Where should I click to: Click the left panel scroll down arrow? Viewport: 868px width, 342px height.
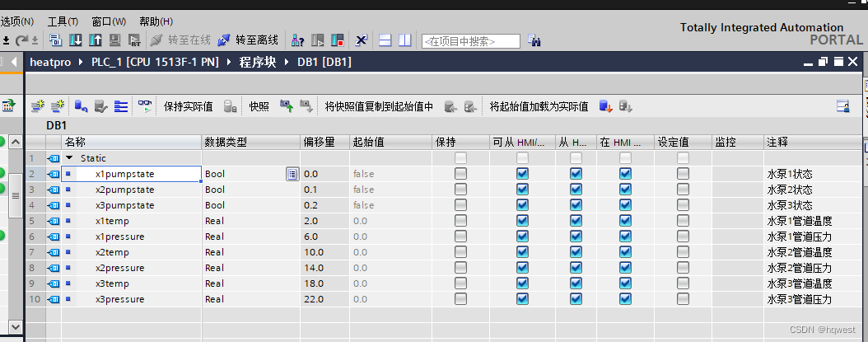point(15,327)
